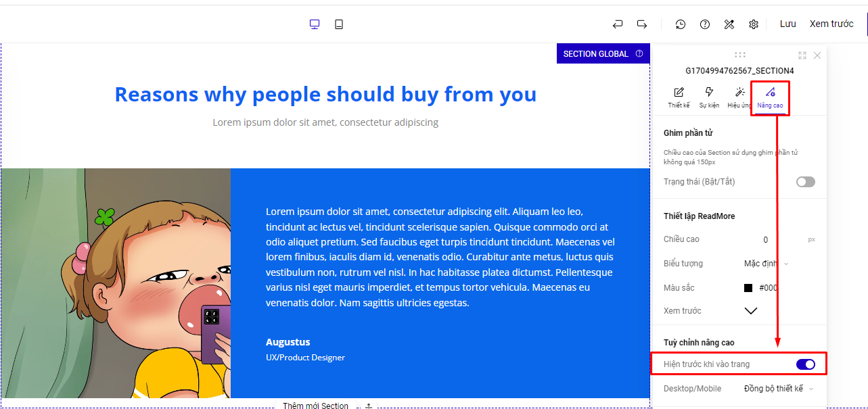Expand the Xem trước chevron
The image size is (868, 409).
tap(751, 311)
